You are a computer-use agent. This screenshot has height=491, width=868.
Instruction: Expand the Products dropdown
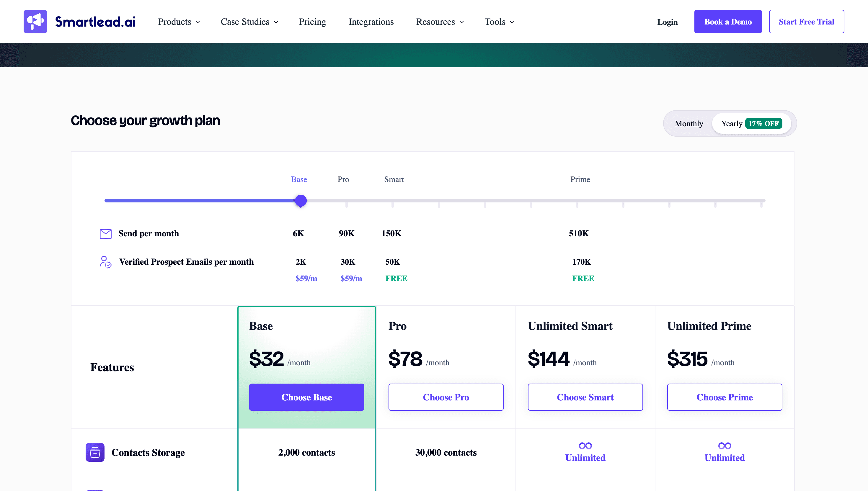(x=179, y=21)
